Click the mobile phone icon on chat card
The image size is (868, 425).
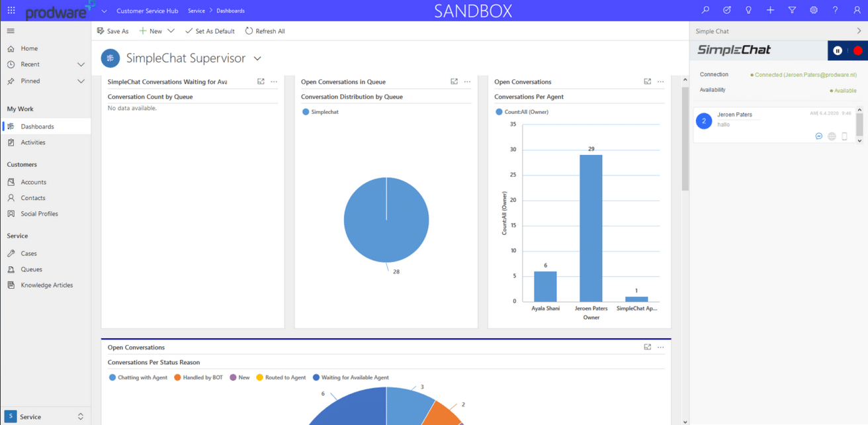(x=844, y=136)
